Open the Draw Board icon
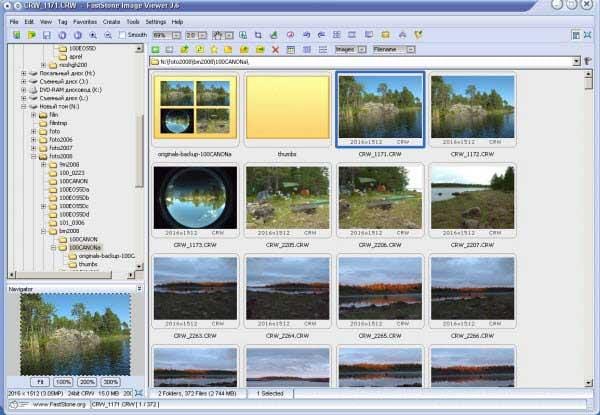Image resolution: width=600 pixels, height=415 pixels. click(x=274, y=35)
